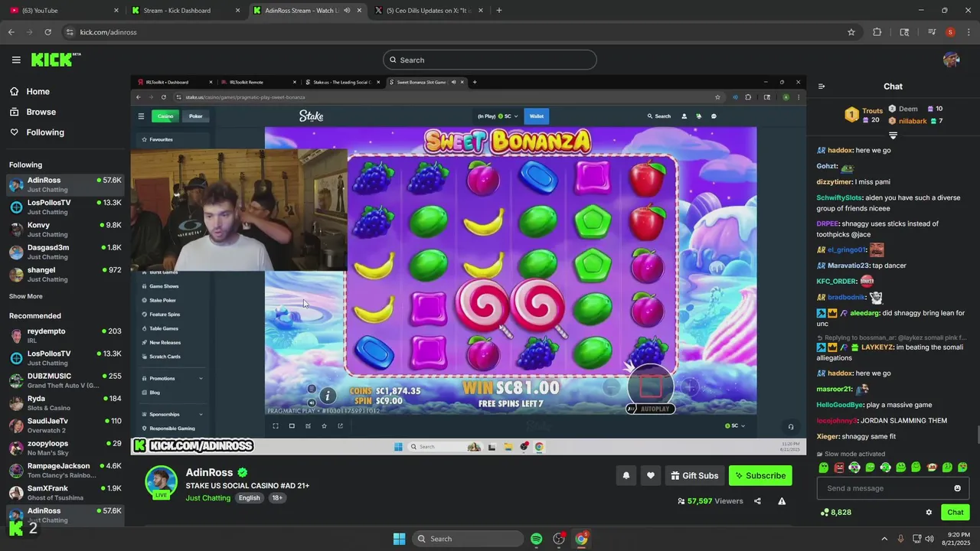Open Kick user profile avatar at top right

[951, 60]
